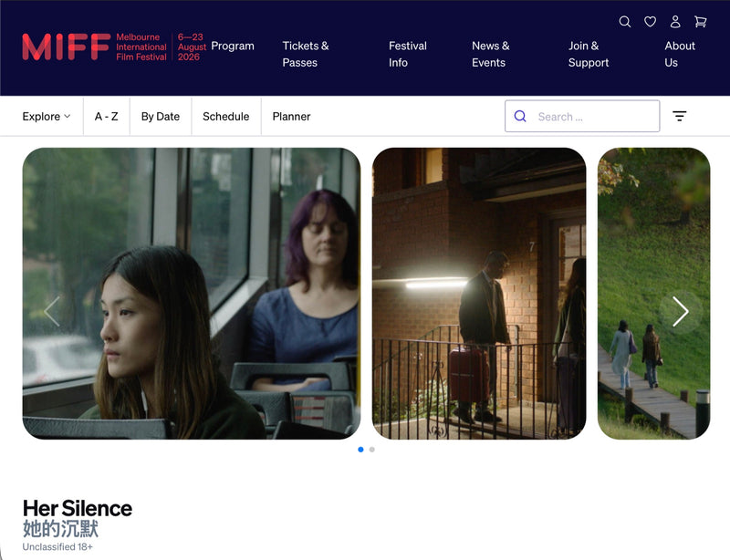730x560 pixels.
Task: Click the Her Silence title
Action: pos(78,508)
